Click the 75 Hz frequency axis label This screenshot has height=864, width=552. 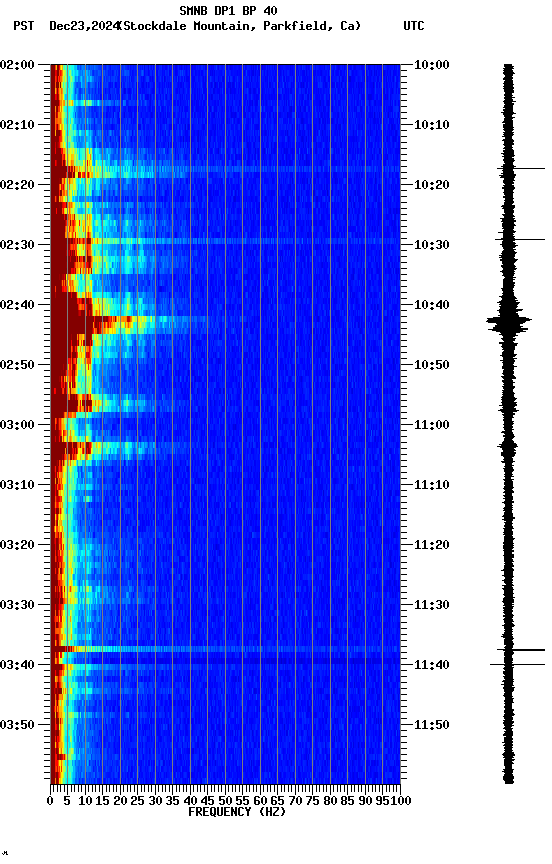(313, 801)
